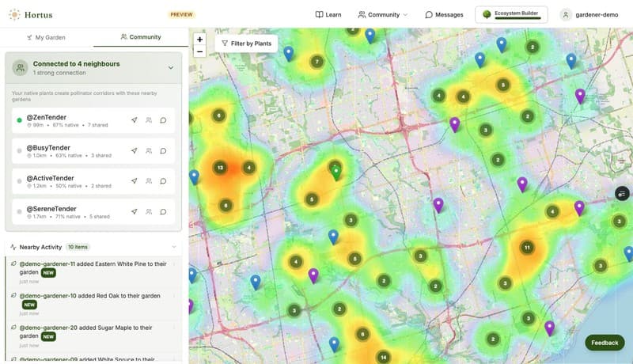This screenshot has width=633, height=364.
Task: Collapse the Nearby Activity section
Action: pos(174,247)
